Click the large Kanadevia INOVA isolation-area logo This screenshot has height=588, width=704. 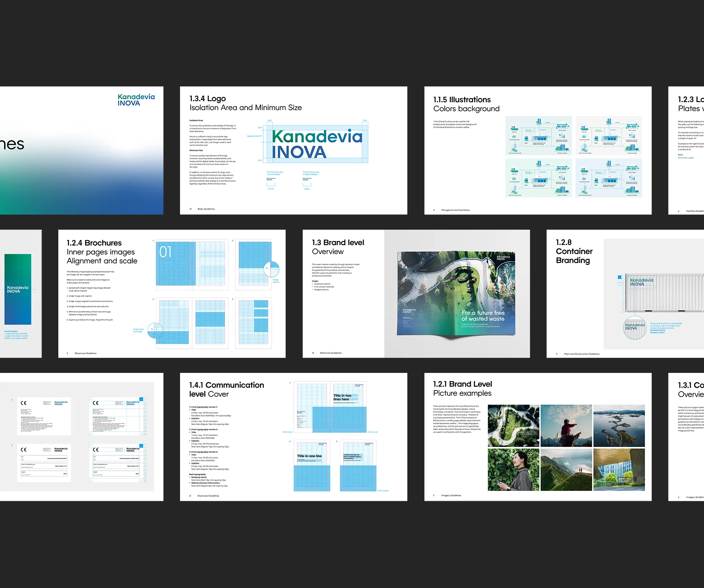click(x=317, y=144)
